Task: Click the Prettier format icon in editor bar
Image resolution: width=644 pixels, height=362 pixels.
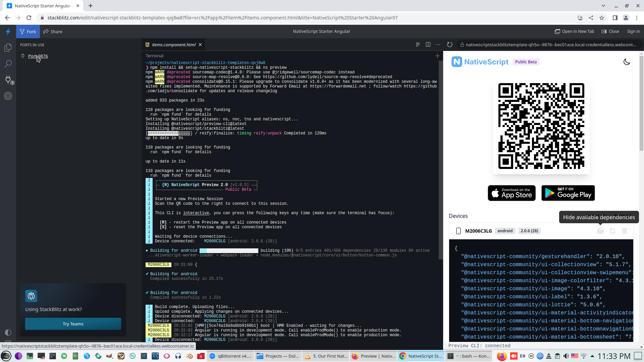Action: point(418,45)
